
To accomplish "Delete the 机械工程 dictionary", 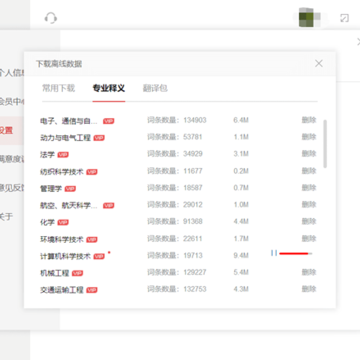I will [x=309, y=272].
